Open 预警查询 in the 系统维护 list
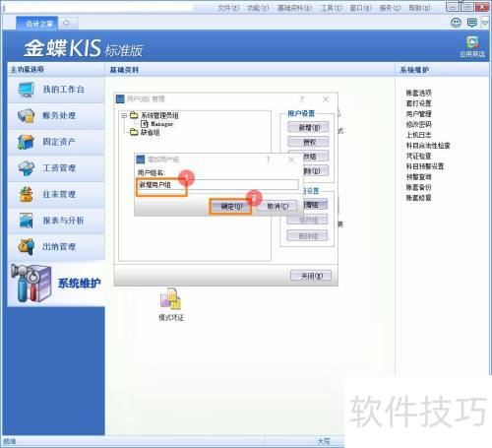 [418, 177]
